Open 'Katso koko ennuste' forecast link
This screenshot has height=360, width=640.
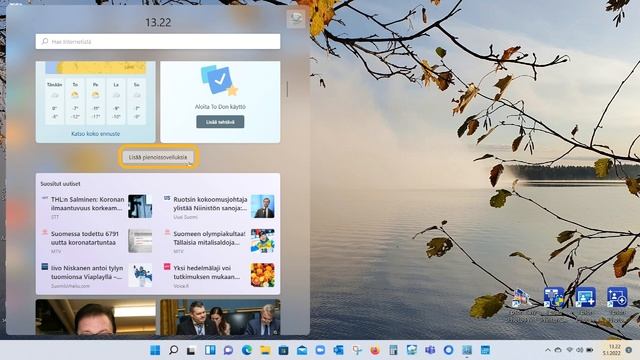click(x=96, y=133)
